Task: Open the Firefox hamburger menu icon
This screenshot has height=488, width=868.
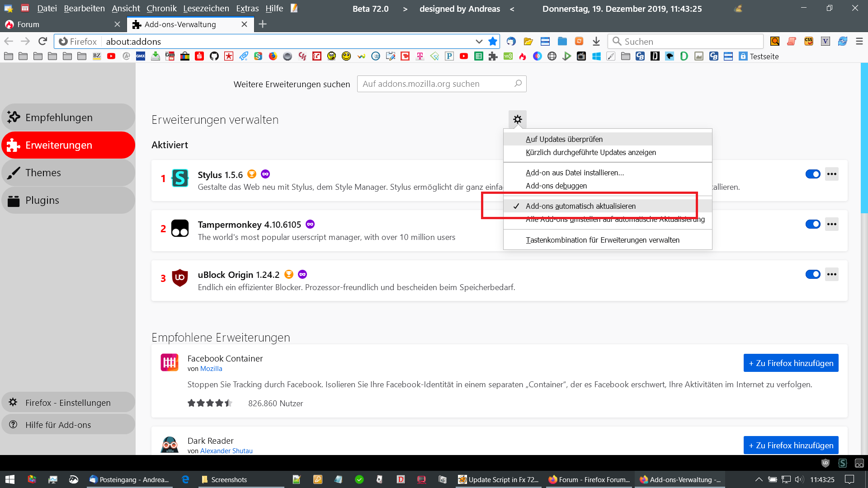Action: [859, 42]
